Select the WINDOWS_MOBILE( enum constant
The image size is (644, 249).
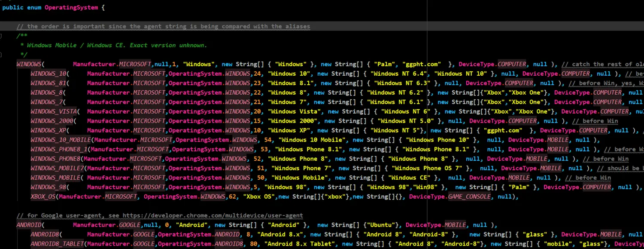click(x=56, y=178)
